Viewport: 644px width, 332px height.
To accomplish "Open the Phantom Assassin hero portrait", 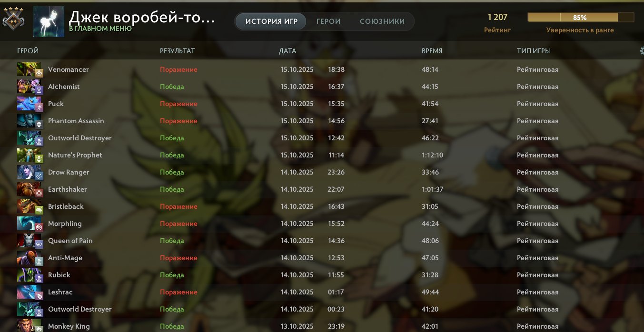I will [30, 121].
